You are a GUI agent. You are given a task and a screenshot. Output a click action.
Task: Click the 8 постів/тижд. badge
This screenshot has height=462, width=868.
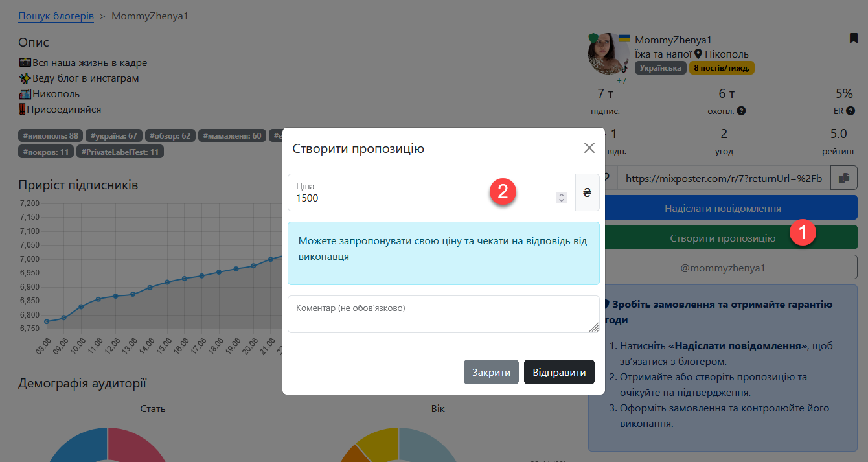722,68
